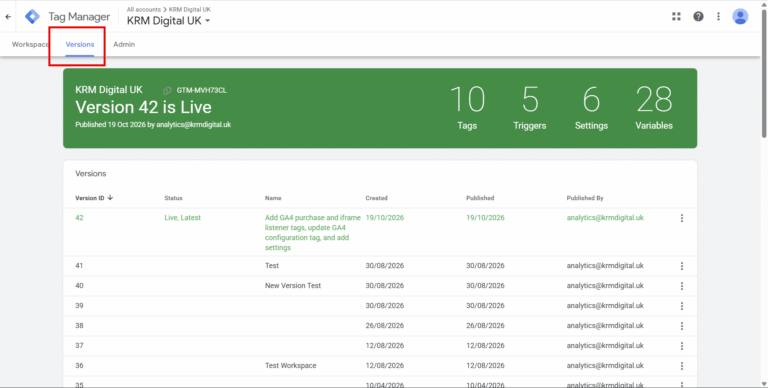
Task: Open the top bar three-dot menu
Action: tap(719, 17)
